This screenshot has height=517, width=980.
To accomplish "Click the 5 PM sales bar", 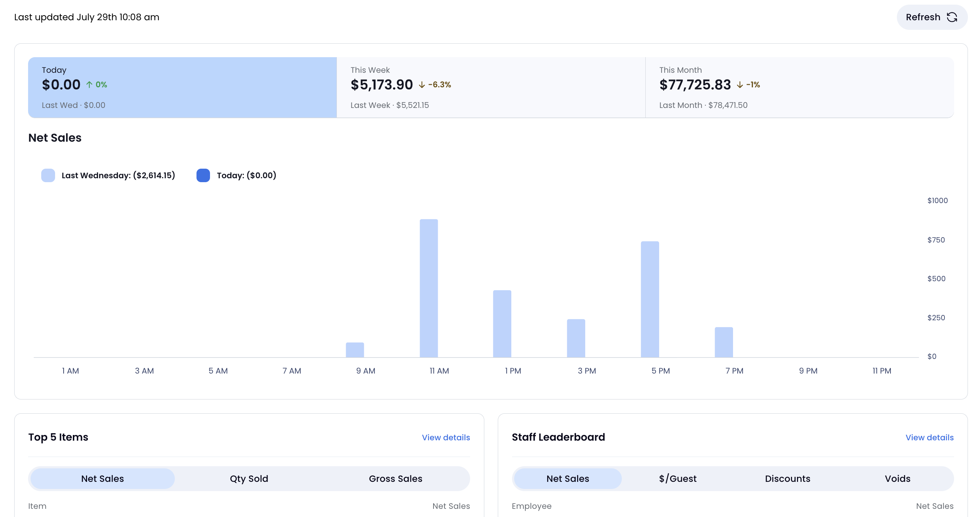I will tap(650, 299).
